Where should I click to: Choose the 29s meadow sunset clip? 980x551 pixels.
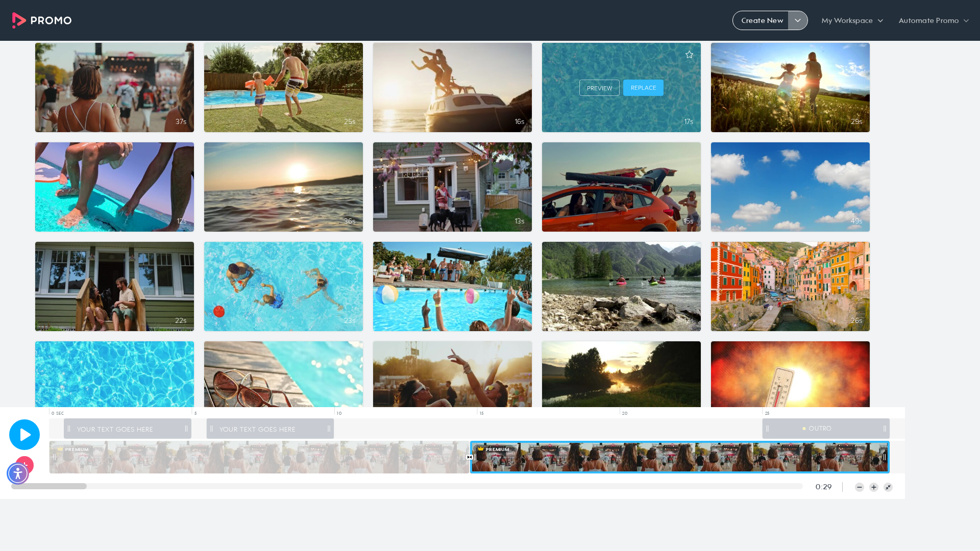tap(790, 87)
